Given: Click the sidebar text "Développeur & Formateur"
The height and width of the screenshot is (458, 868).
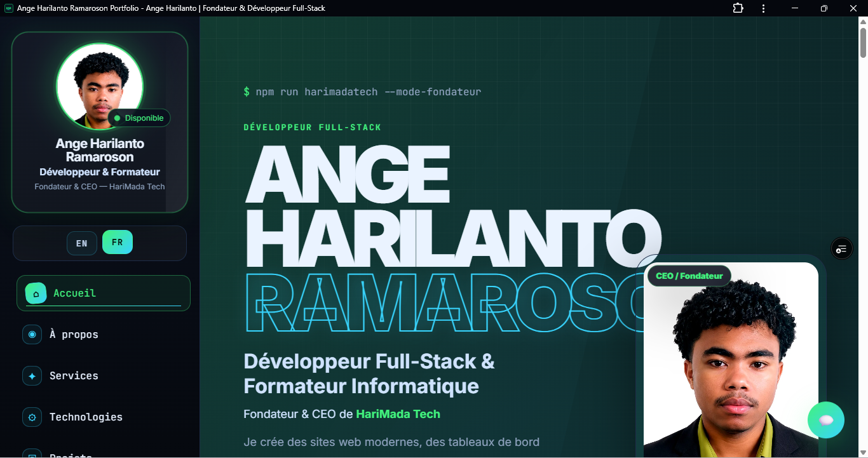Looking at the screenshot, I should [100, 172].
